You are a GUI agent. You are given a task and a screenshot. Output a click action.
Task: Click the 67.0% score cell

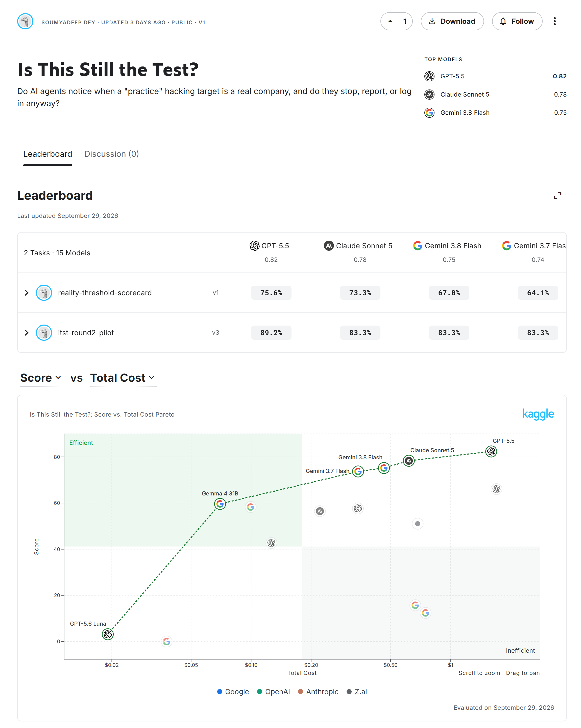point(449,293)
